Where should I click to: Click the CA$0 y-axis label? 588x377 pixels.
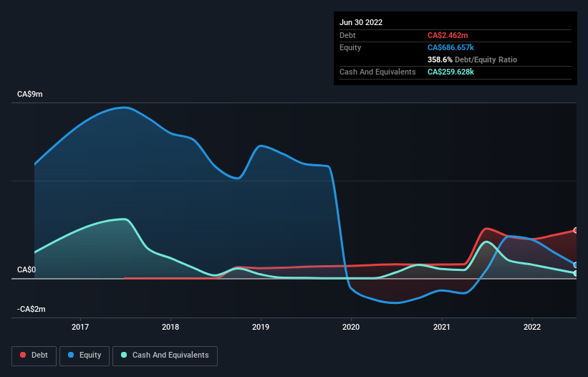26,269
